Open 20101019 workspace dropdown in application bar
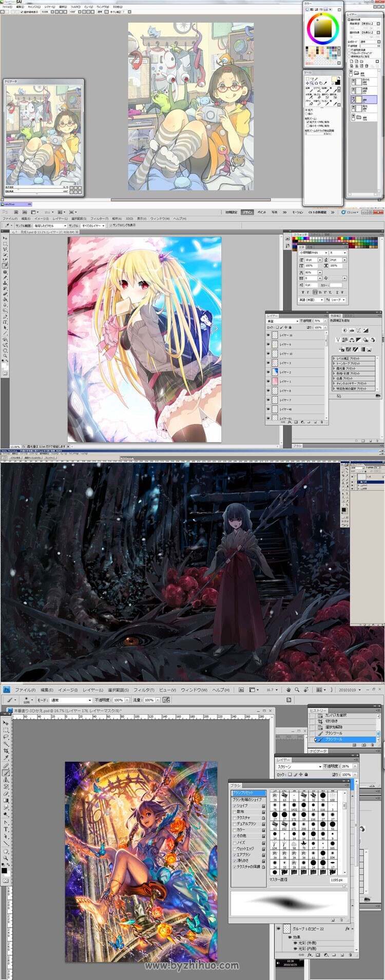385x980 pixels. pos(350,690)
